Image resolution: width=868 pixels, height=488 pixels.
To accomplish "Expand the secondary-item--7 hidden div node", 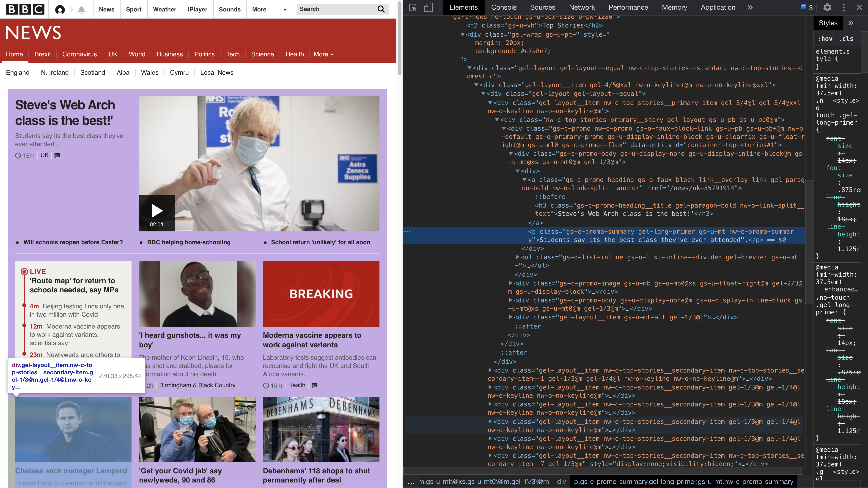I will pyautogui.click(x=490, y=455).
